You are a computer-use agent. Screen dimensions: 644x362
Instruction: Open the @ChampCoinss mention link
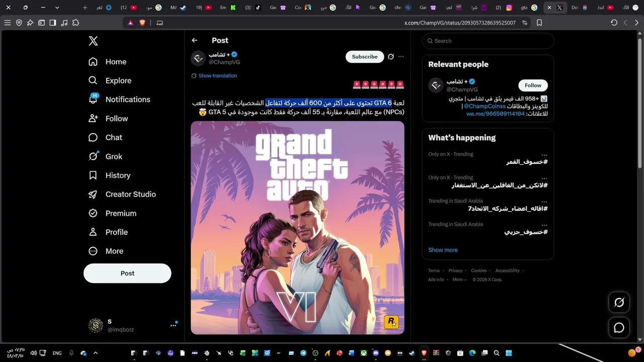(x=485, y=107)
